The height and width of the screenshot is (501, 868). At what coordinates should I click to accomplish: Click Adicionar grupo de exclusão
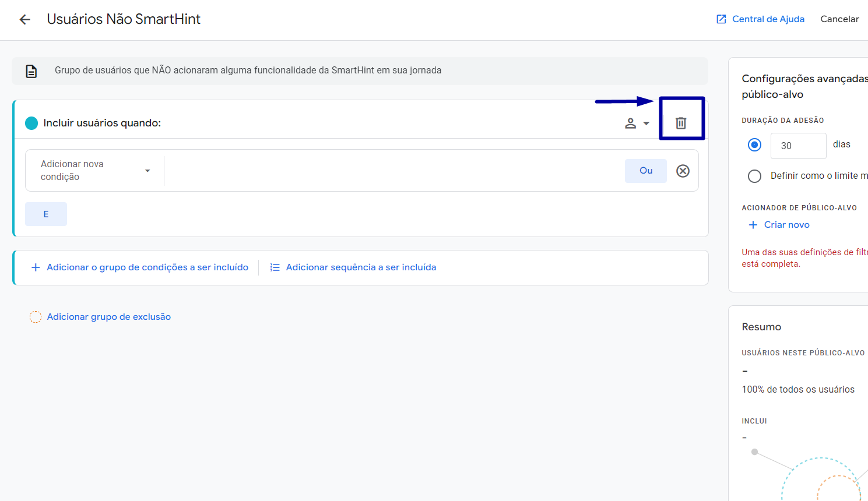pos(109,317)
